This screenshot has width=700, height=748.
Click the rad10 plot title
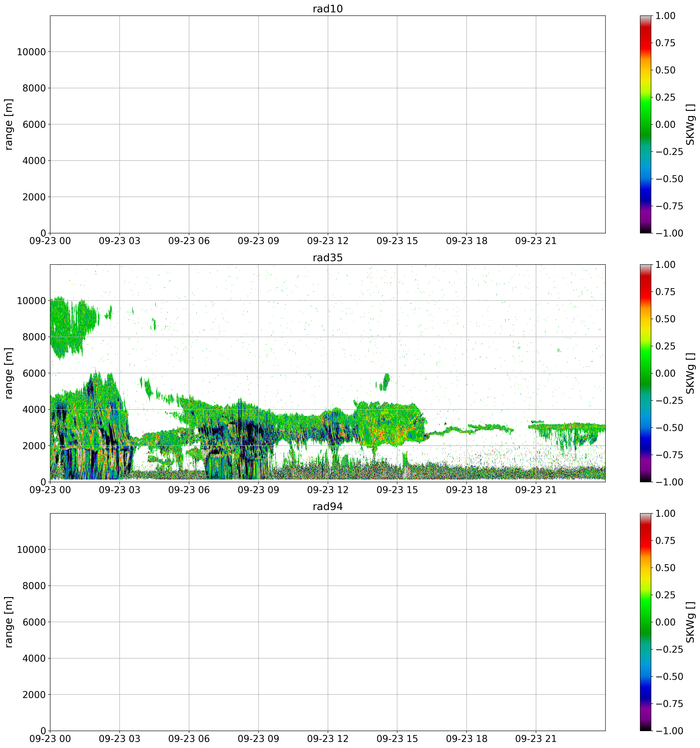(328, 9)
